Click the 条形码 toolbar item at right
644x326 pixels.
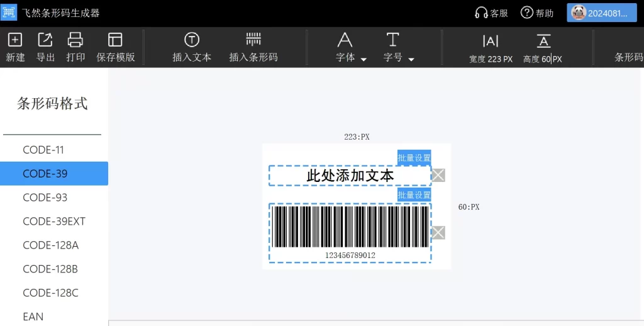(x=628, y=57)
